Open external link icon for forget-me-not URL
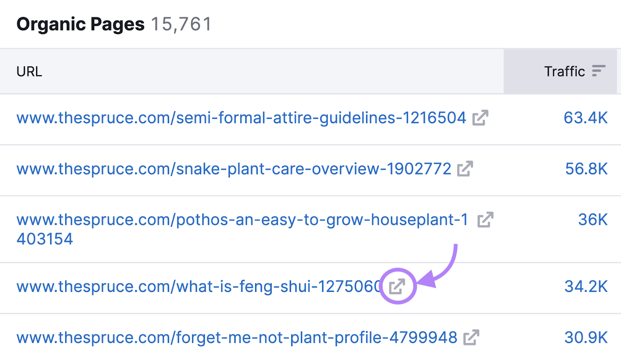 (471, 337)
